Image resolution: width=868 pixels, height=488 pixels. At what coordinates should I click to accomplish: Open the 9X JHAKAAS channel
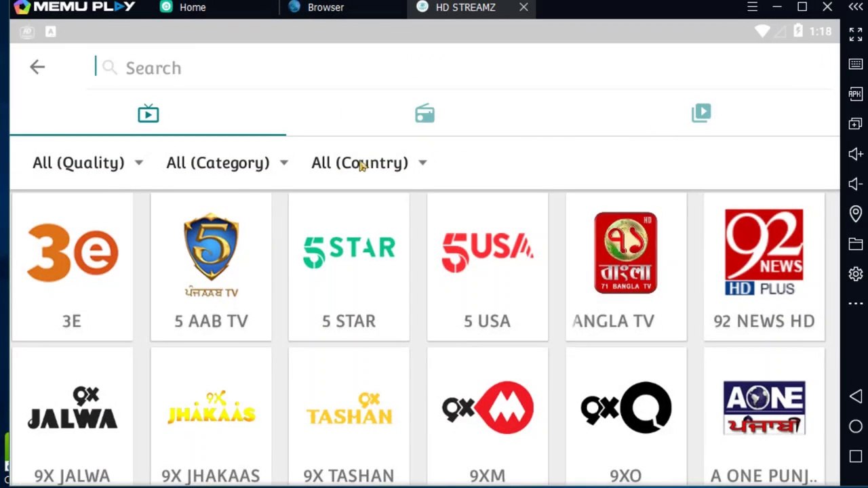coord(211,418)
